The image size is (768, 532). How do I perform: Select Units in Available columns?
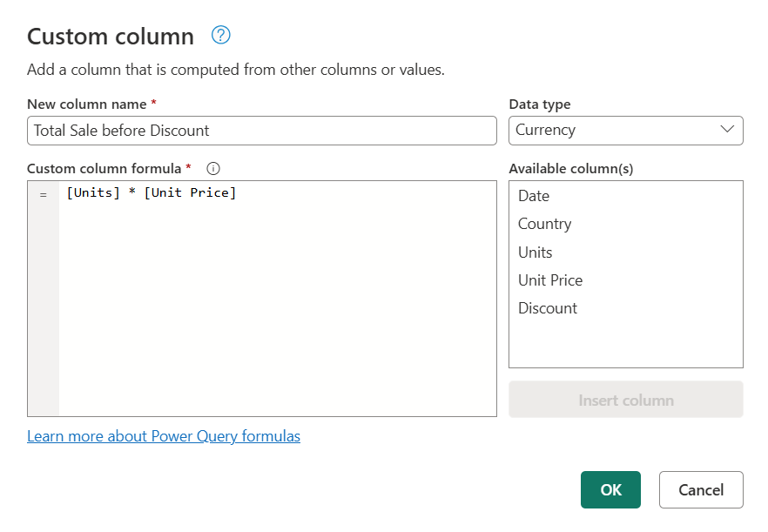pyautogui.click(x=535, y=252)
